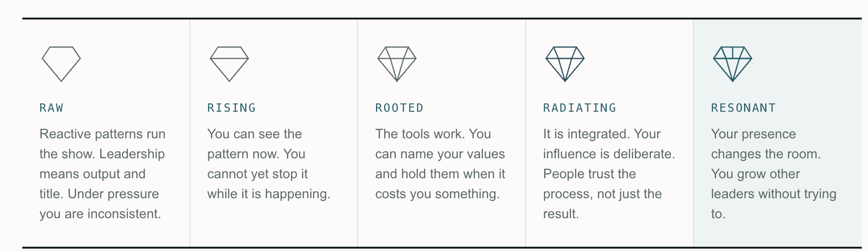Select the ROOTED stage heading
Image resolution: width=868 pixels, height=251 pixels.
point(399,108)
